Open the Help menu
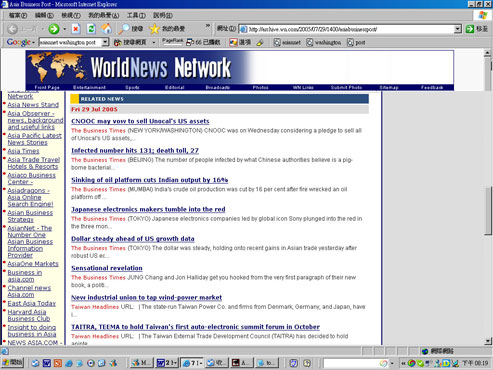 pyautogui.click(x=163, y=15)
